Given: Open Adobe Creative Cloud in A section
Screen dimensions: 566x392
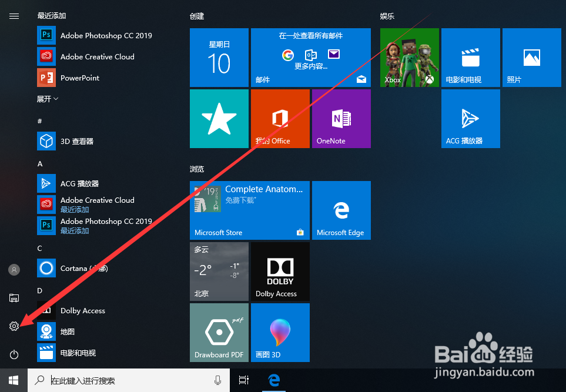Looking at the screenshot, I should (86, 205).
